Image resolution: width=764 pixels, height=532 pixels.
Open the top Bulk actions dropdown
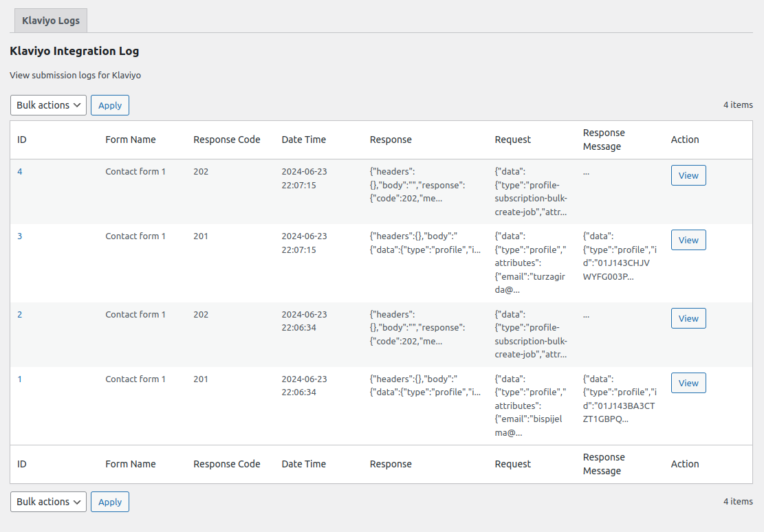tap(48, 105)
